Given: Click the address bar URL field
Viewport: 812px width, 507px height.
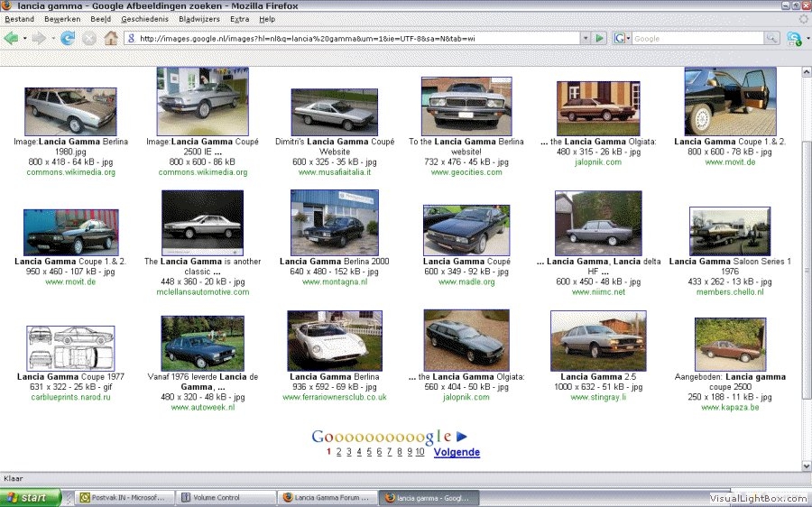Looking at the screenshot, I should coord(352,38).
